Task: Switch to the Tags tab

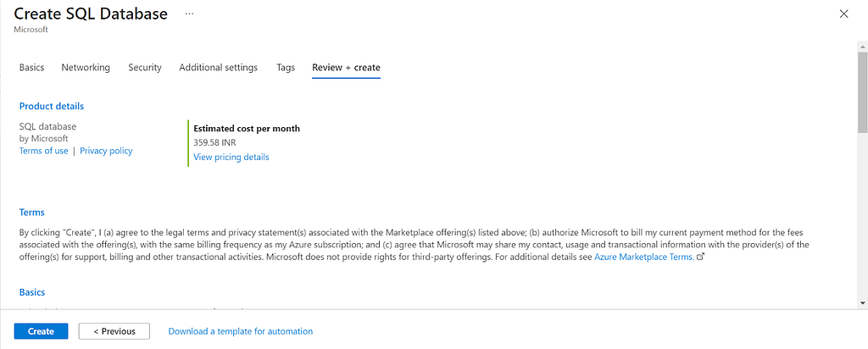Action: [286, 68]
